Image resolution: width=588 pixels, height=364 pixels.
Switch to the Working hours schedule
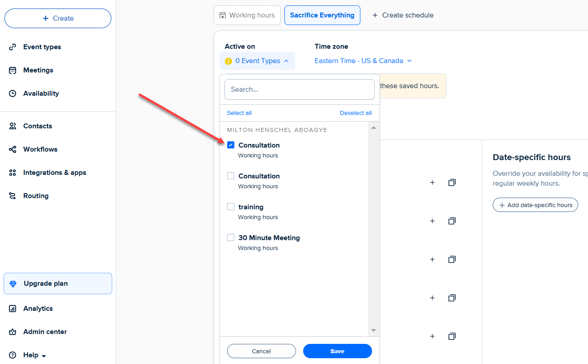pyautogui.click(x=247, y=15)
